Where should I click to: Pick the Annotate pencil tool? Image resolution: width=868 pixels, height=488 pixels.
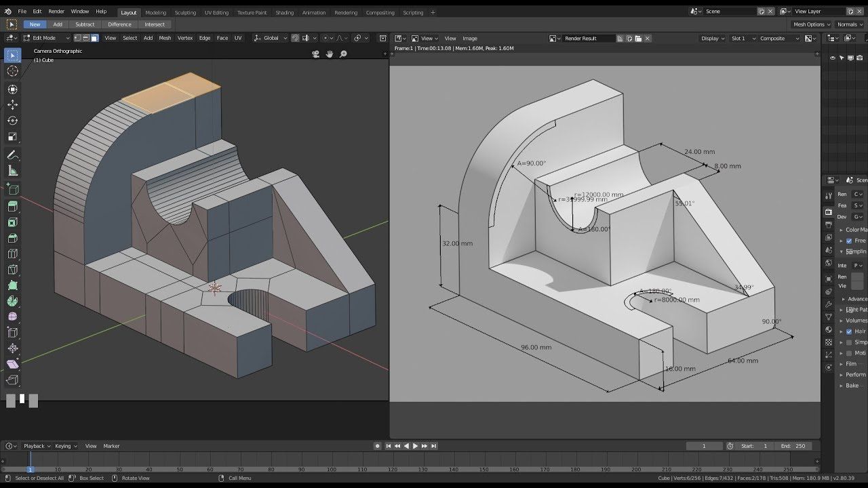(x=12, y=155)
